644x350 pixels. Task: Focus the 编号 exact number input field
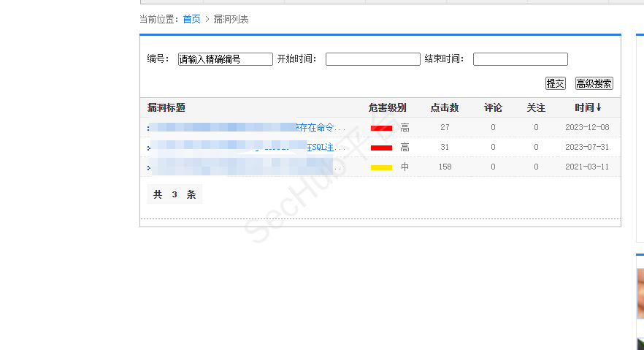point(225,59)
